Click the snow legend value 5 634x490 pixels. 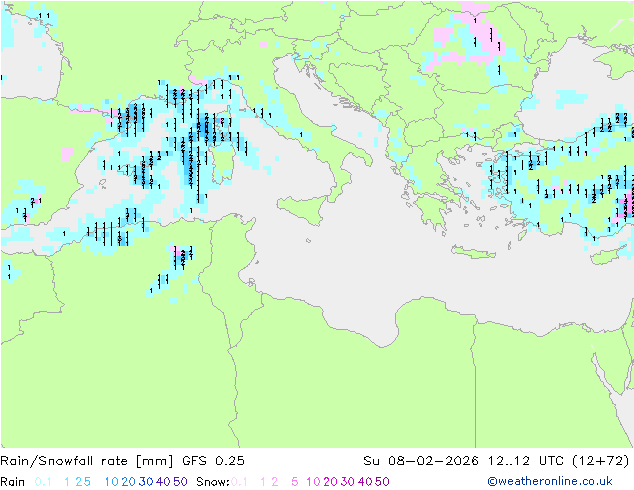(x=295, y=482)
